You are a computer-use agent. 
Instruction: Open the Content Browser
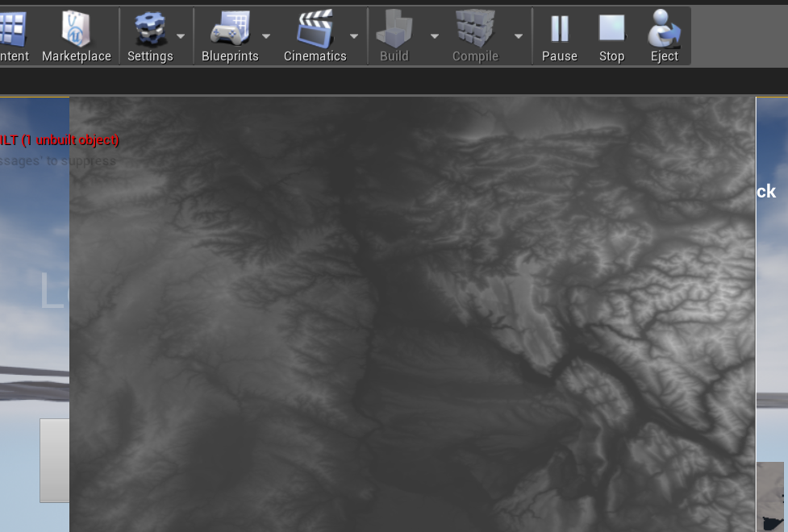pyautogui.click(x=11, y=32)
